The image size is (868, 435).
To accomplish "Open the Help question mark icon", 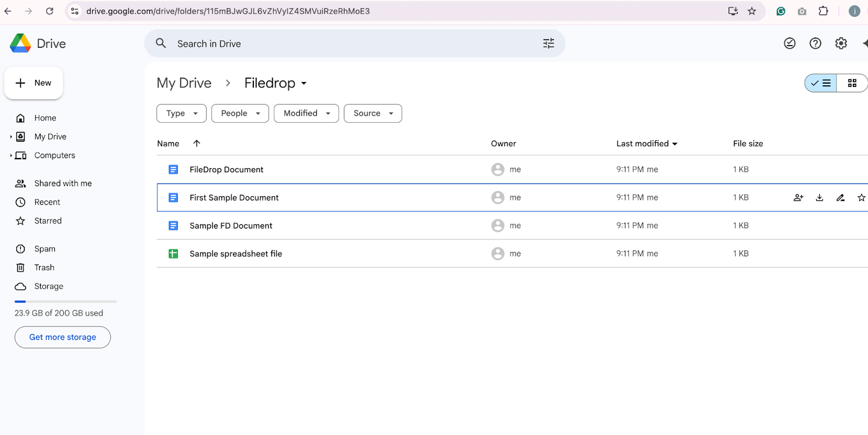I will pyautogui.click(x=815, y=43).
